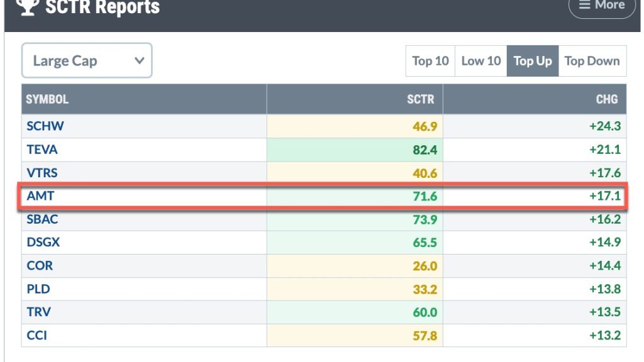The height and width of the screenshot is (362, 644).
Task: Open the DSGX symbol link
Action: (43, 242)
